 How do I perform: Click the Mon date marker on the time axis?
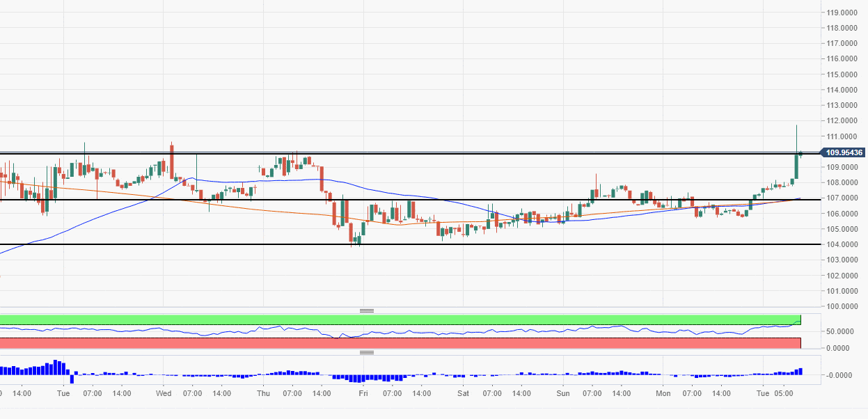click(663, 393)
